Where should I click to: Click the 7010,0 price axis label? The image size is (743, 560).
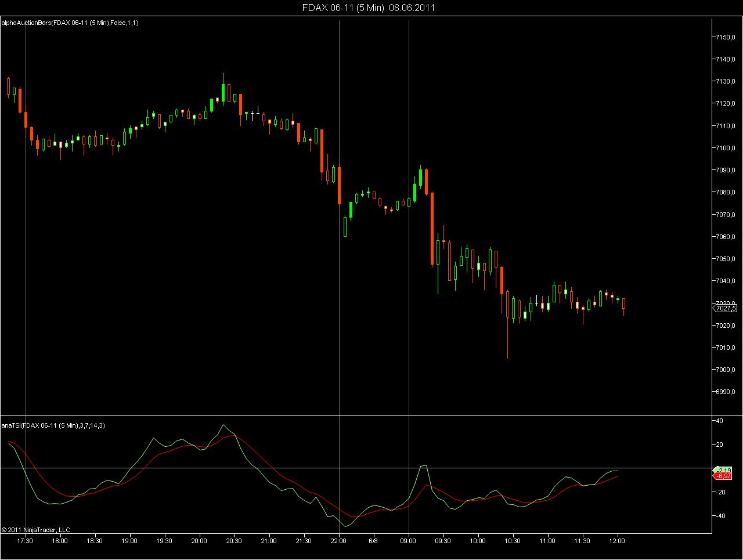pyautogui.click(x=726, y=348)
